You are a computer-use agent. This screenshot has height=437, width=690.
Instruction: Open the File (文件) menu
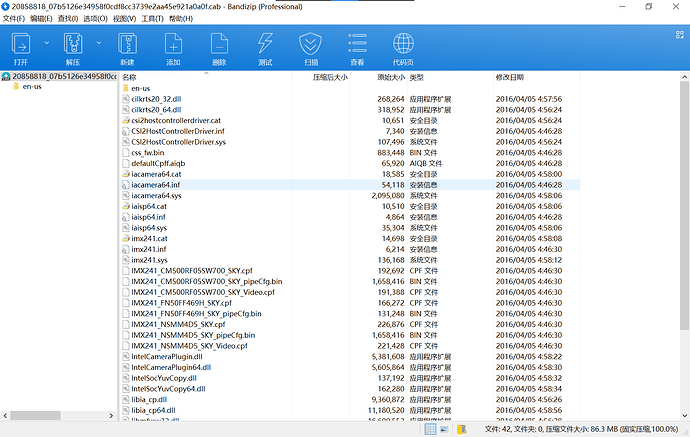pyautogui.click(x=14, y=18)
